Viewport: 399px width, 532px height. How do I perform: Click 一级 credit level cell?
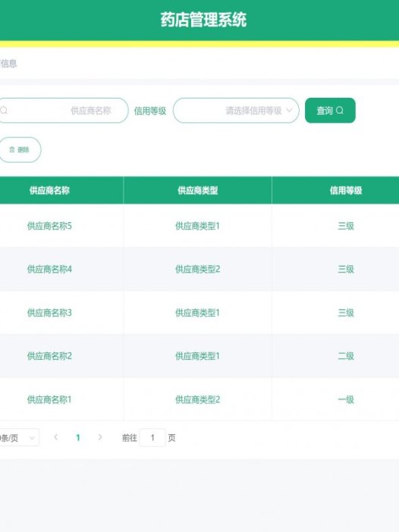tap(346, 399)
